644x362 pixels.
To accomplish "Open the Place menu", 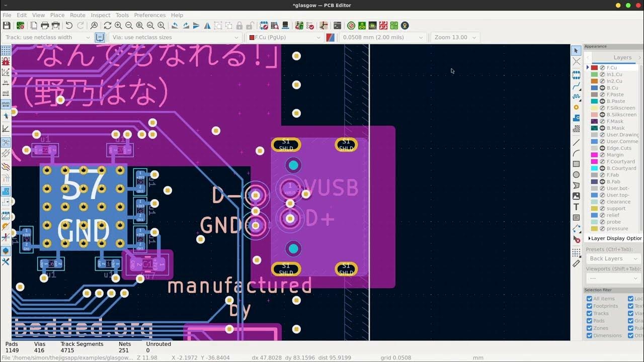I will (57, 15).
